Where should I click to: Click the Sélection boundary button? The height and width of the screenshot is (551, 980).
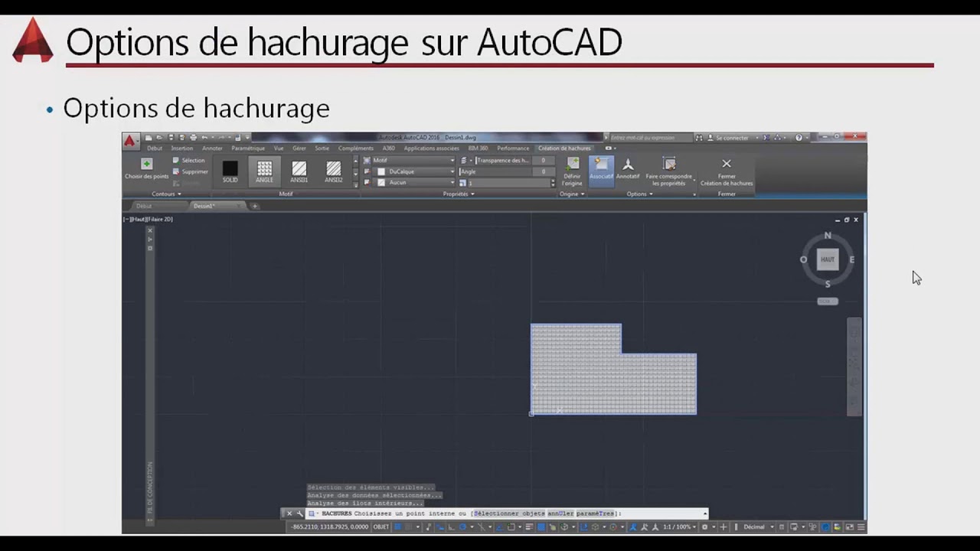pyautogui.click(x=188, y=160)
